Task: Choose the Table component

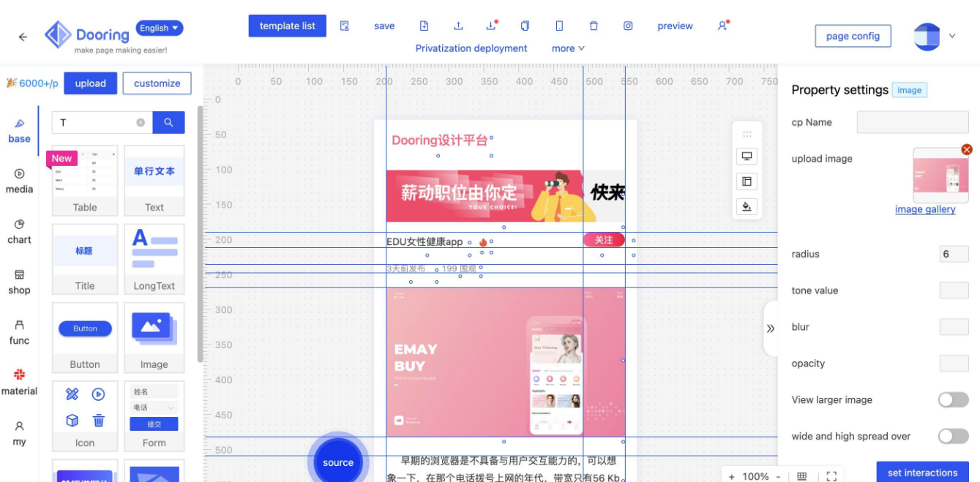Action: [x=85, y=180]
